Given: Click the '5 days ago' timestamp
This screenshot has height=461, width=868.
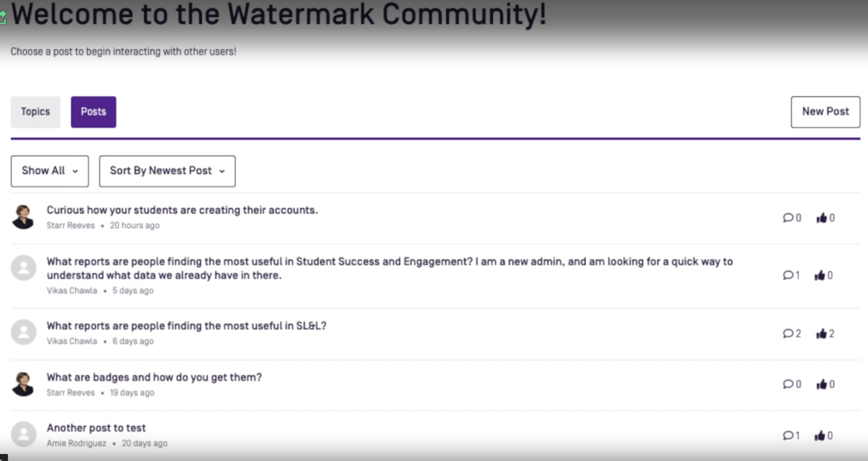Looking at the screenshot, I should [x=133, y=291].
